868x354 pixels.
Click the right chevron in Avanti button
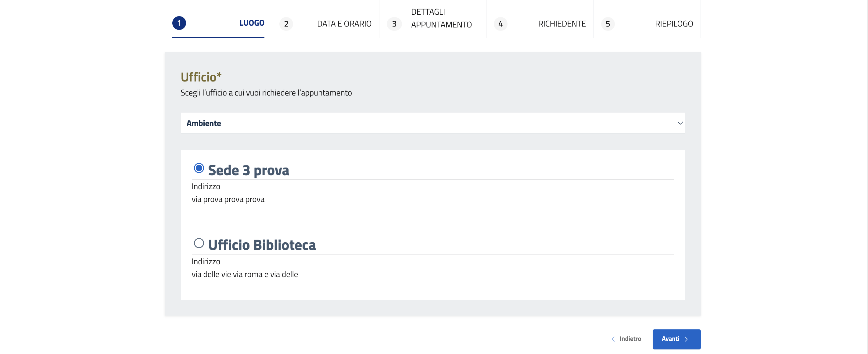point(687,339)
